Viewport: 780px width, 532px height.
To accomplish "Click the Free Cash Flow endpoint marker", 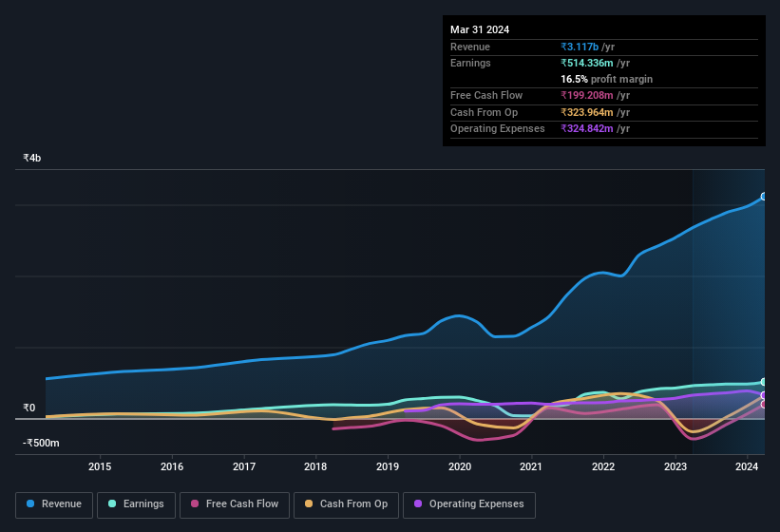I will tap(764, 405).
